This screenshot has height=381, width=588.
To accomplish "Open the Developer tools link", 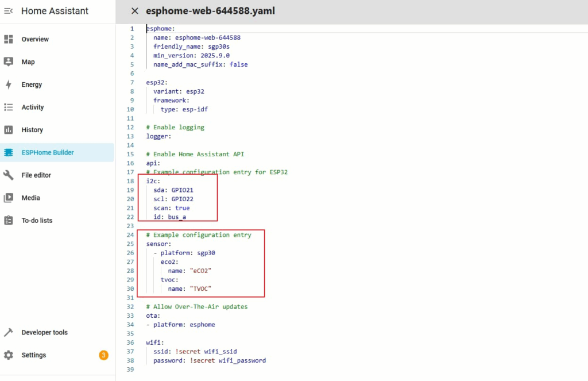I will click(x=44, y=333).
